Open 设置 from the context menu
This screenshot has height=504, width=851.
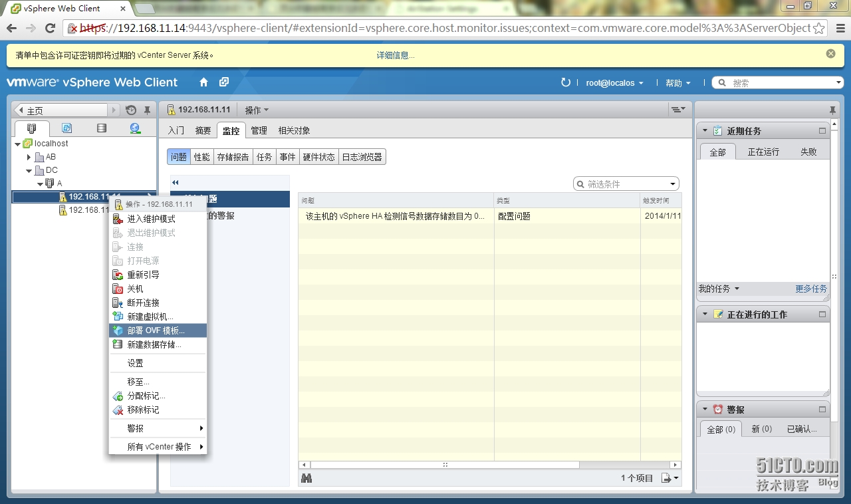pos(158,363)
